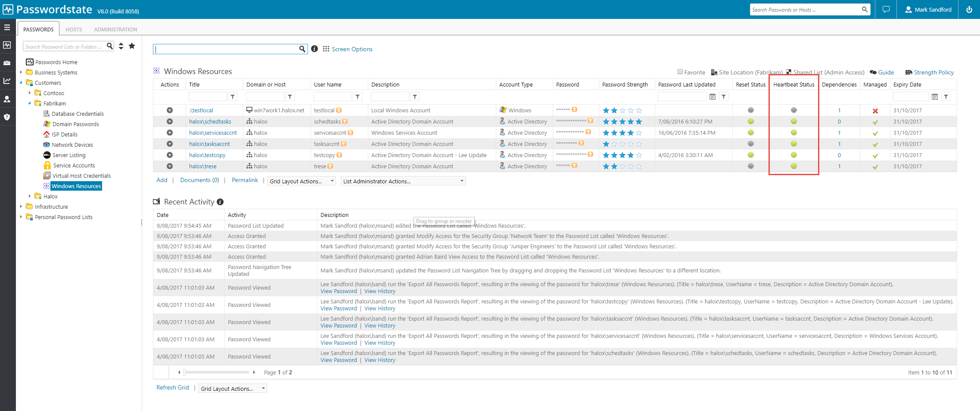Open the List Administrator Actions dropdown

(x=403, y=181)
